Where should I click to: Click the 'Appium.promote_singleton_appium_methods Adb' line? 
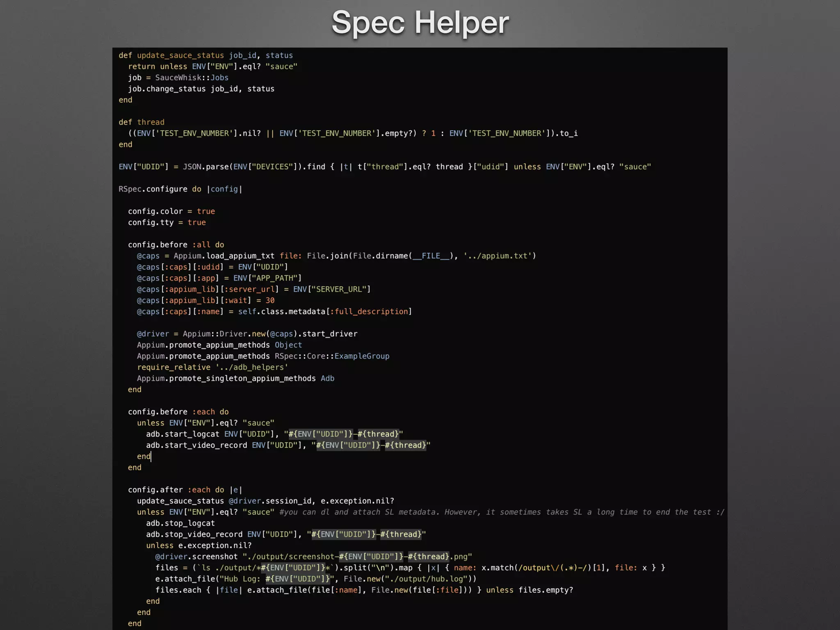pos(235,379)
